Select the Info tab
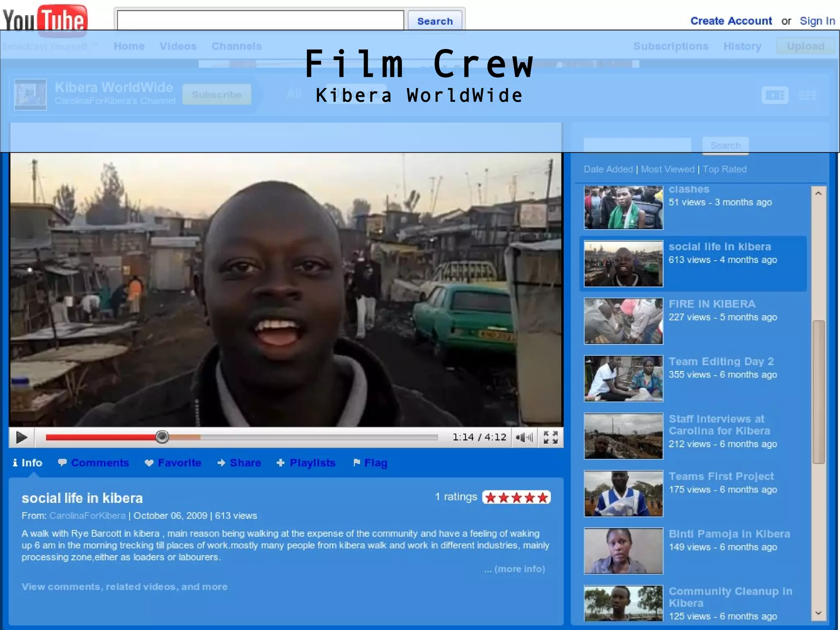 click(27, 463)
